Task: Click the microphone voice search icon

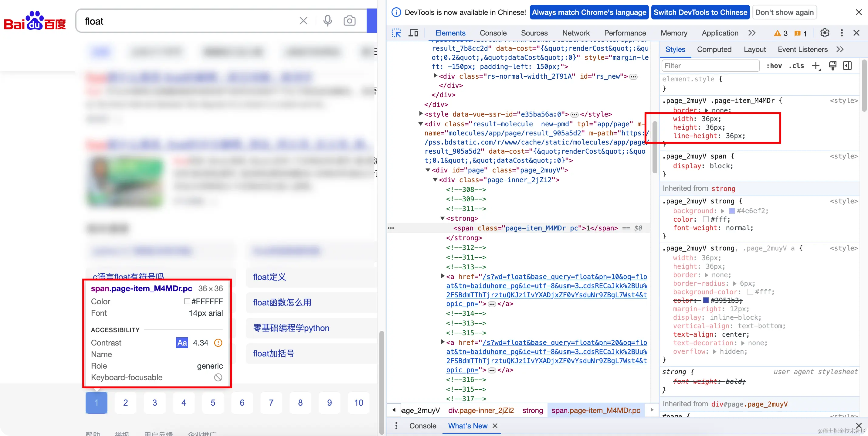Action: click(x=327, y=21)
